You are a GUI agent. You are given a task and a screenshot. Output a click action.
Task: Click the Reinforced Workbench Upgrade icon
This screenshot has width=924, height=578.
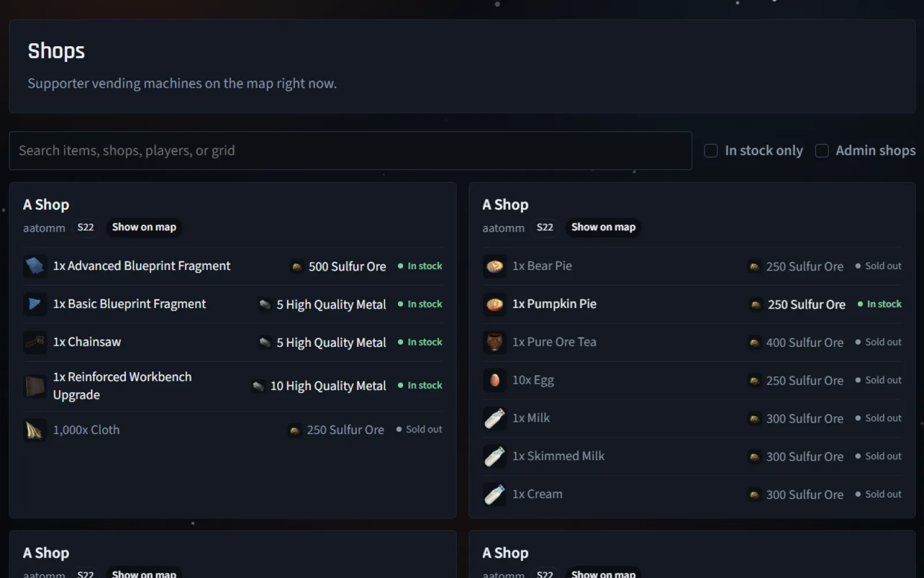35,386
